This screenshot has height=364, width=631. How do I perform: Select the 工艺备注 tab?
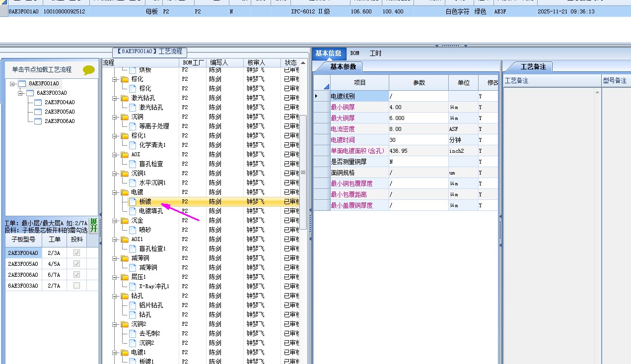tap(533, 66)
